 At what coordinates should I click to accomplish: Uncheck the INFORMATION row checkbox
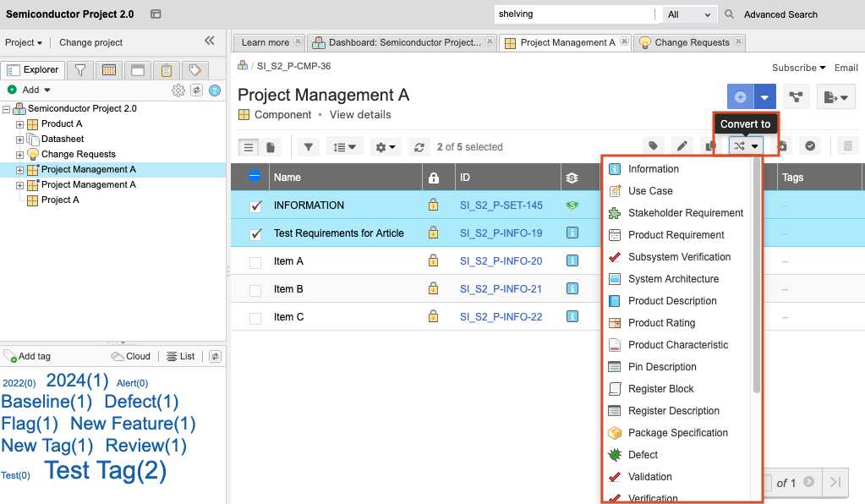(x=255, y=205)
